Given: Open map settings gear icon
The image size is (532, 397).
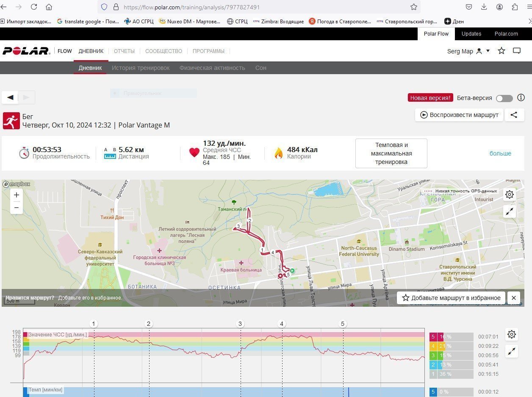Looking at the screenshot, I should click(510, 194).
